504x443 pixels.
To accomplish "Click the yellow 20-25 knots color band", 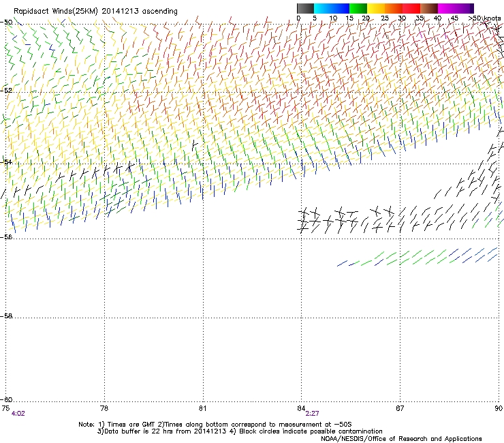I will point(376,8).
